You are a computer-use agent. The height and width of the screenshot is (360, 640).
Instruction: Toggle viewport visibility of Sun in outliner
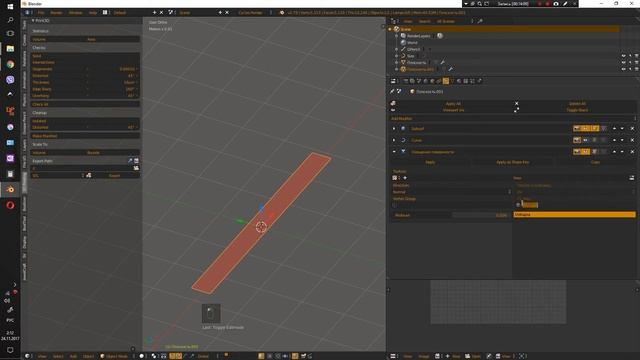624,56
